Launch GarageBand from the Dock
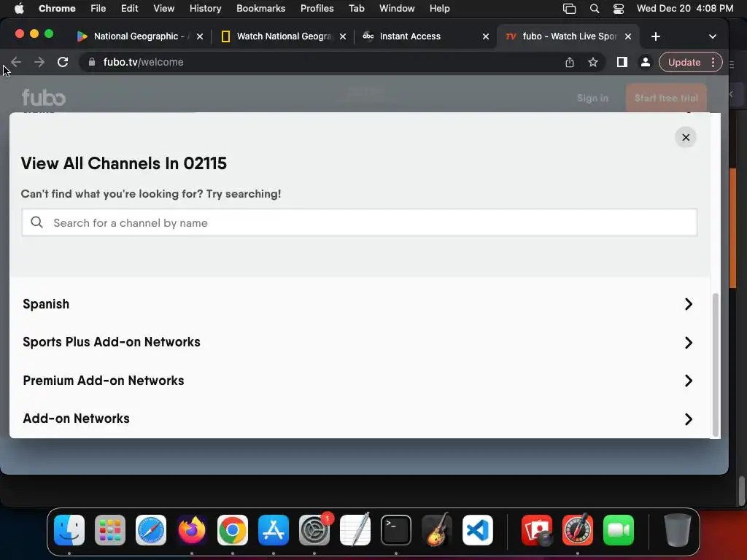Screen dimensions: 747x560 437,530
